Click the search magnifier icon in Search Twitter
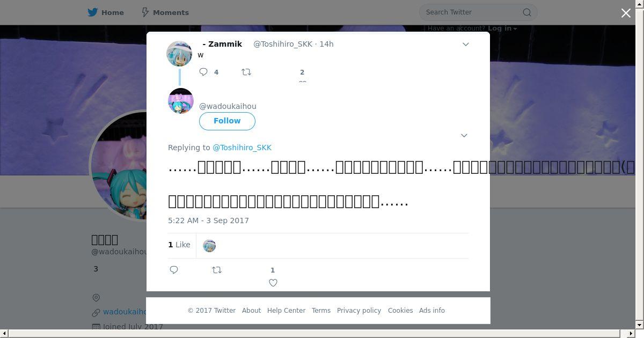Image resolution: width=644 pixels, height=338 pixels. click(x=527, y=12)
